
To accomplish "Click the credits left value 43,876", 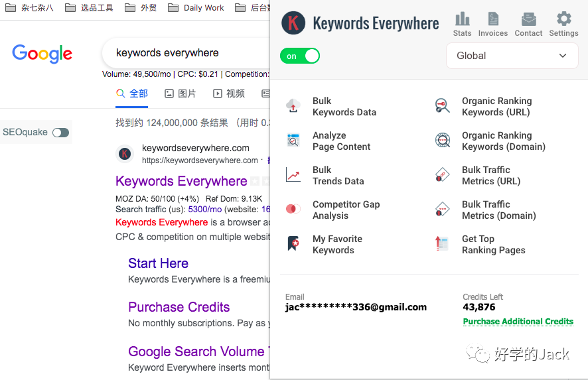I will (479, 307).
